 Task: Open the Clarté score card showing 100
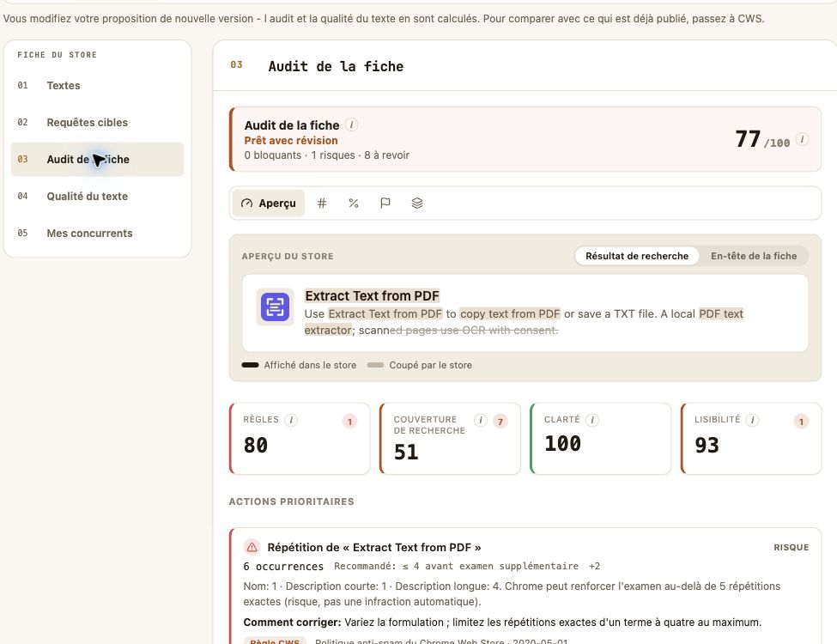click(601, 439)
